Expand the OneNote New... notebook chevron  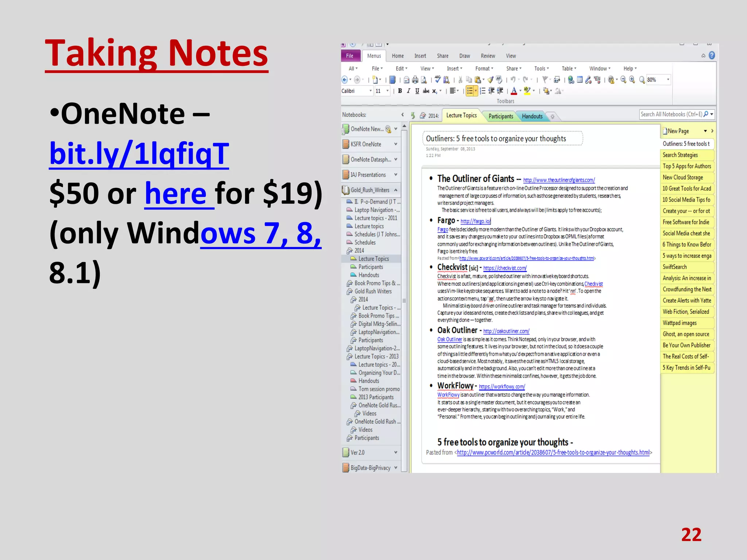(396, 129)
